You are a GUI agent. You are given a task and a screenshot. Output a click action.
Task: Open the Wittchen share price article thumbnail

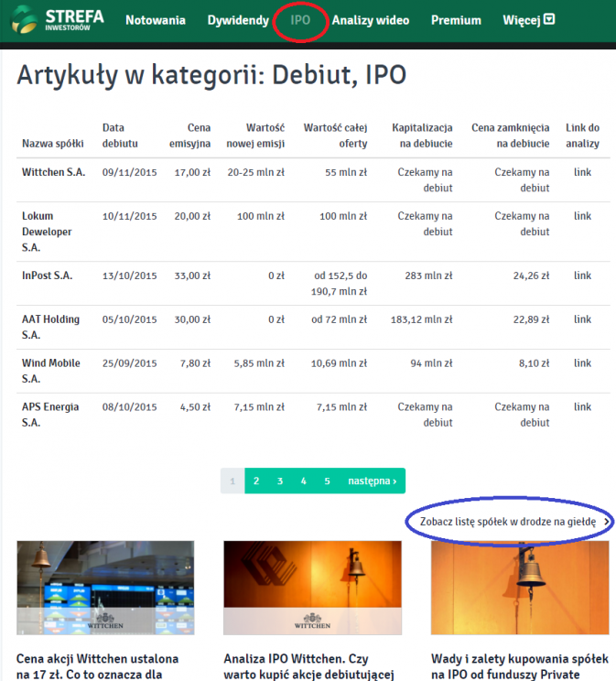pyautogui.click(x=105, y=588)
